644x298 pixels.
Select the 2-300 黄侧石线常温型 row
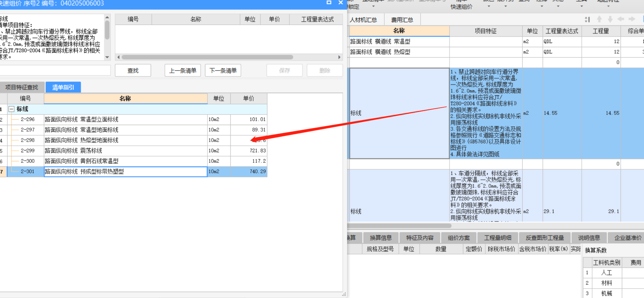[134, 161]
